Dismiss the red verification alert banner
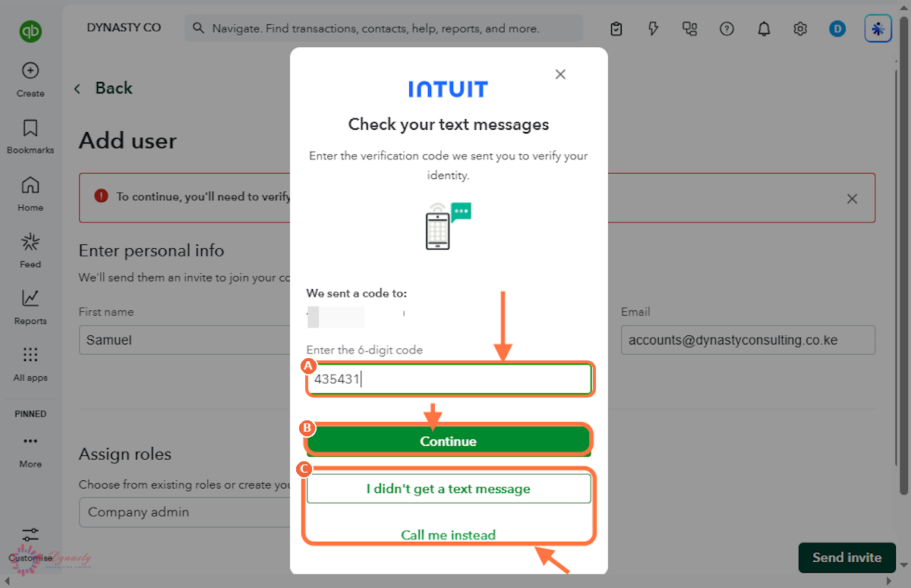This screenshot has height=588, width=911. tap(852, 199)
